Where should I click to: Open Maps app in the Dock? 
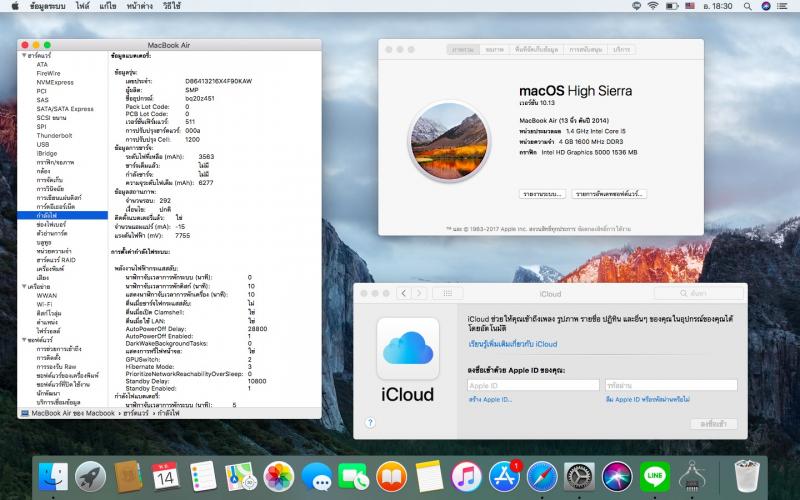[240, 477]
